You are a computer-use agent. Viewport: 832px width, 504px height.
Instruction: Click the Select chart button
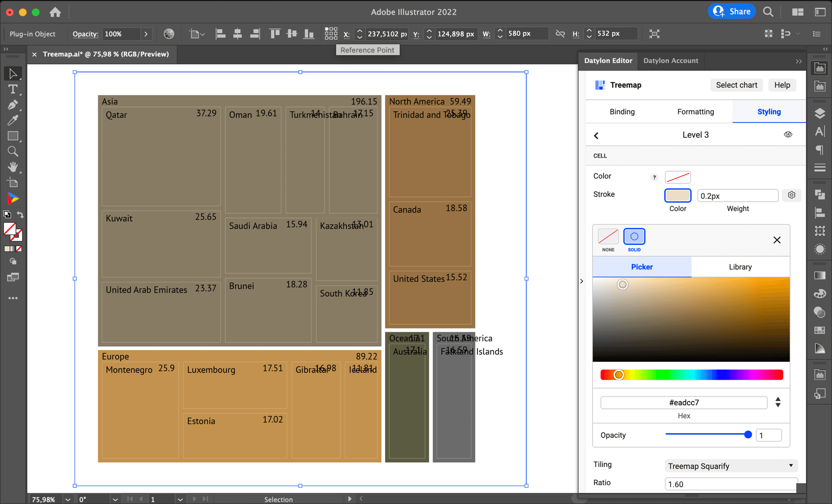click(x=736, y=85)
